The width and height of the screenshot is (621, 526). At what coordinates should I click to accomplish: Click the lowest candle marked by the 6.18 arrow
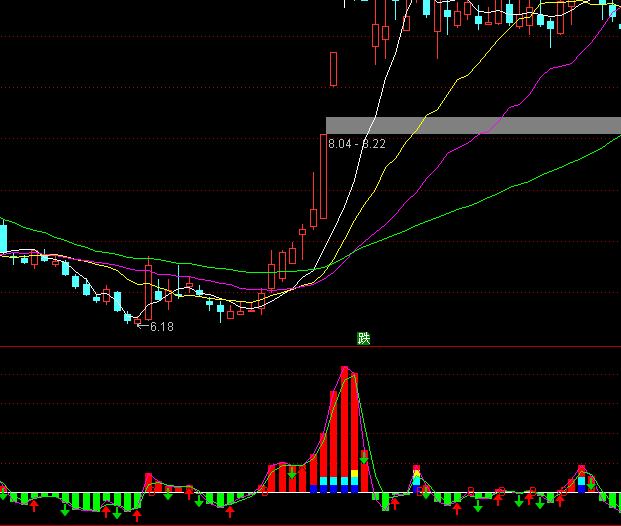pos(128,317)
